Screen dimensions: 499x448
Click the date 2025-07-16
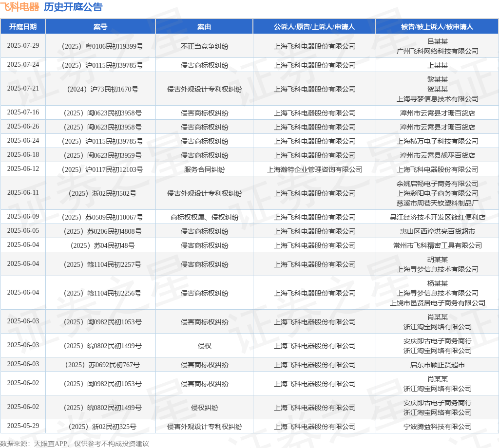[23, 112]
